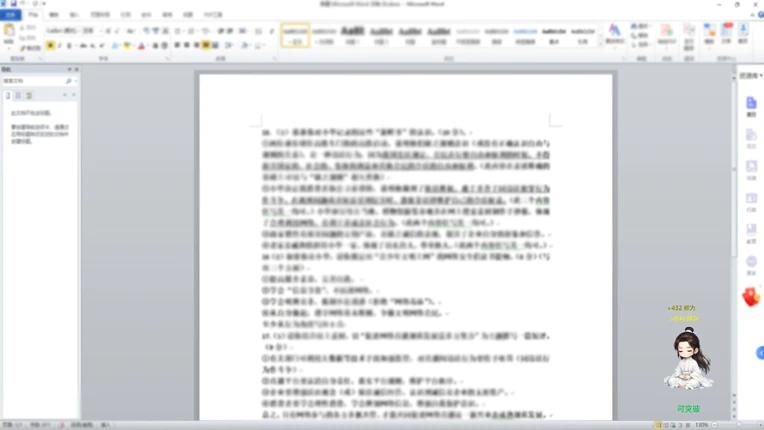Click the proofing check icon in status bar
This screenshot has width=764, height=430.
click(62, 425)
